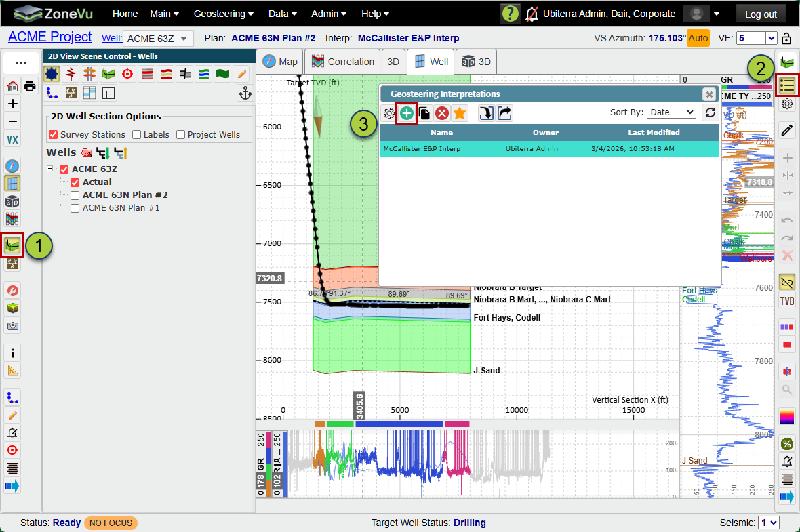
Task: Click the geosteering icon in the left sidebar
Action: click(12, 246)
